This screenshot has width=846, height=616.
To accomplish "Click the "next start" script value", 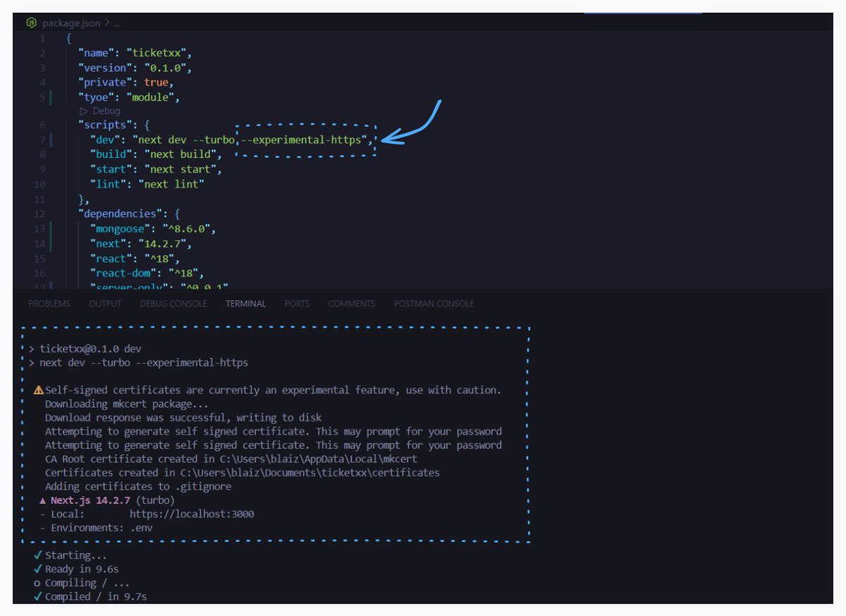I will click(x=180, y=169).
